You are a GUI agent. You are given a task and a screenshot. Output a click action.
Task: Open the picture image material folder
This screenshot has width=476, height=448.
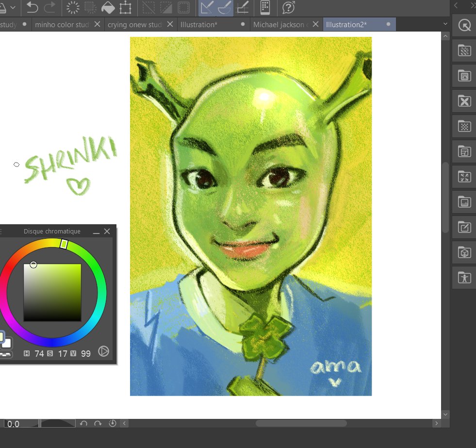pyautogui.click(x=464, y=202)
